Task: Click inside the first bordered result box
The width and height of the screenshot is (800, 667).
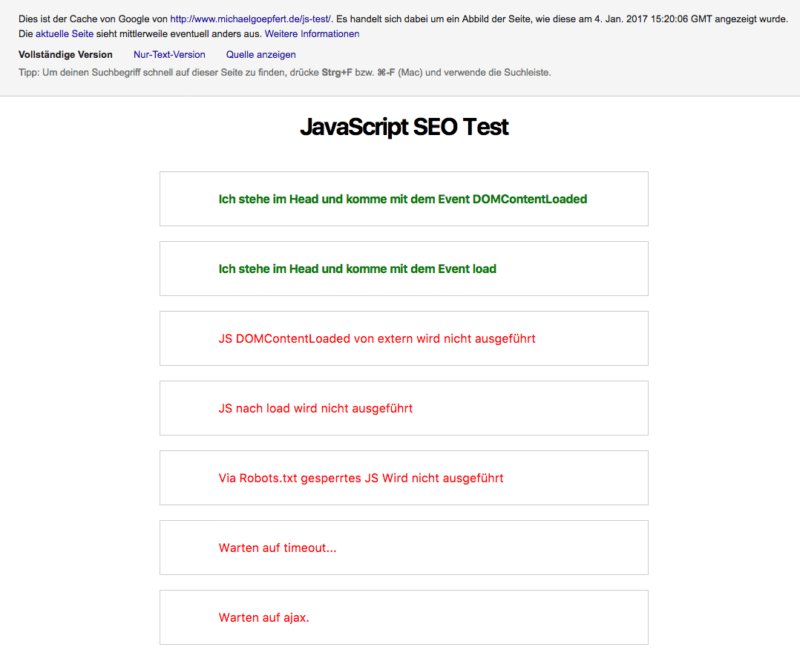Action: point(404,199)
